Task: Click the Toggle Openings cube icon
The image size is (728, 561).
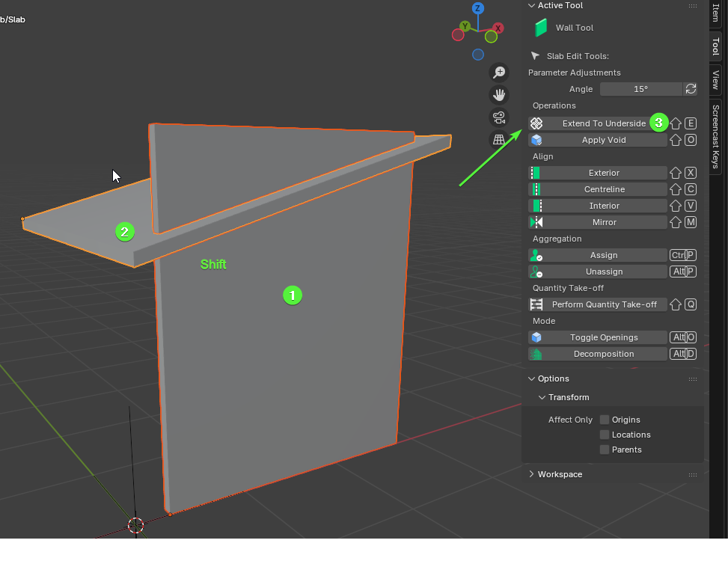Action: (536, 337)
